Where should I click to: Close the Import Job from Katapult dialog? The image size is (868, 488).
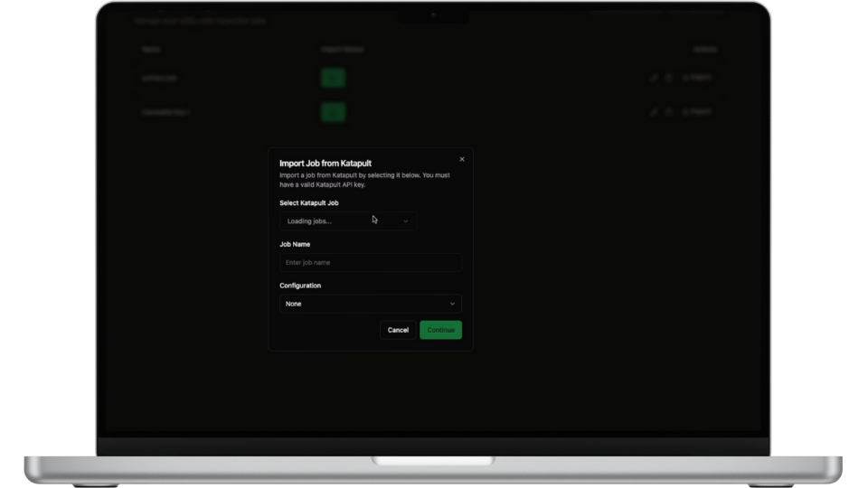click(462, 159)
